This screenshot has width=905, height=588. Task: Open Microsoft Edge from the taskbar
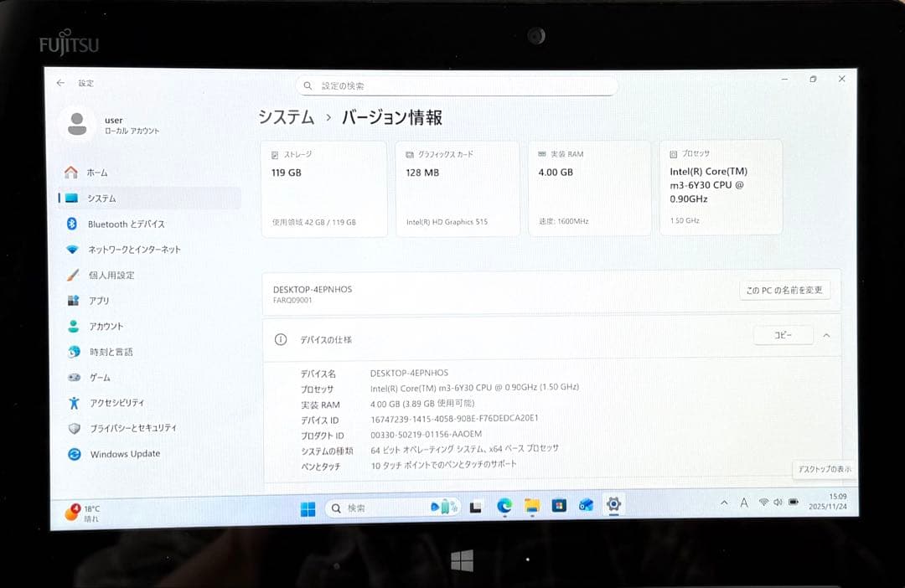504,506
